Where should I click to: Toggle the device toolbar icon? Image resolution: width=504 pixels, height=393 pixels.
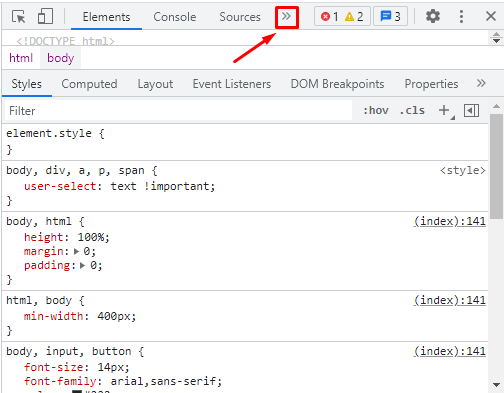click(45, 16)
